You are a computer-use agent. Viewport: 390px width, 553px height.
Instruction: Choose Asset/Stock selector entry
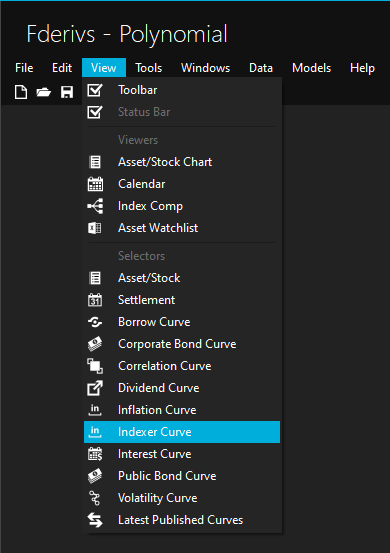[182, 278]
